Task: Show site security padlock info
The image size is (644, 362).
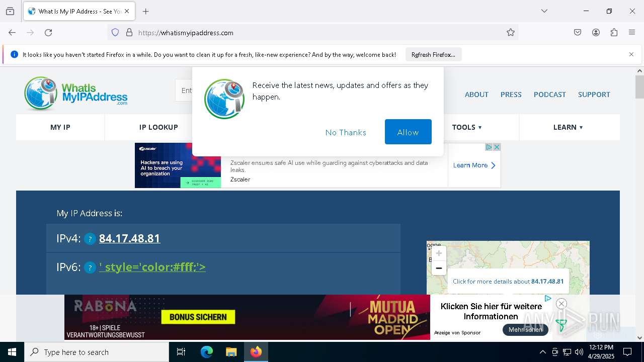Action: (129, 32)
